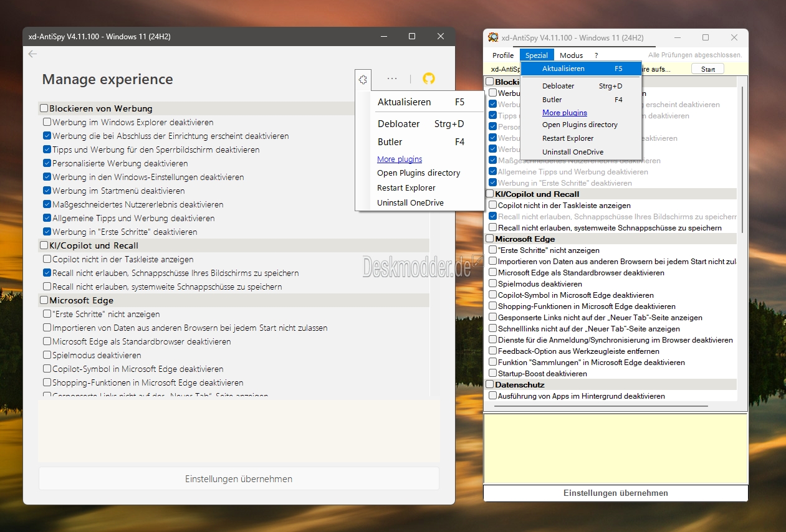This screenshot has height=532, width=786.
Task: Select Aktualisieren in the Manage experience popup
Action: (x=429, y=102)
